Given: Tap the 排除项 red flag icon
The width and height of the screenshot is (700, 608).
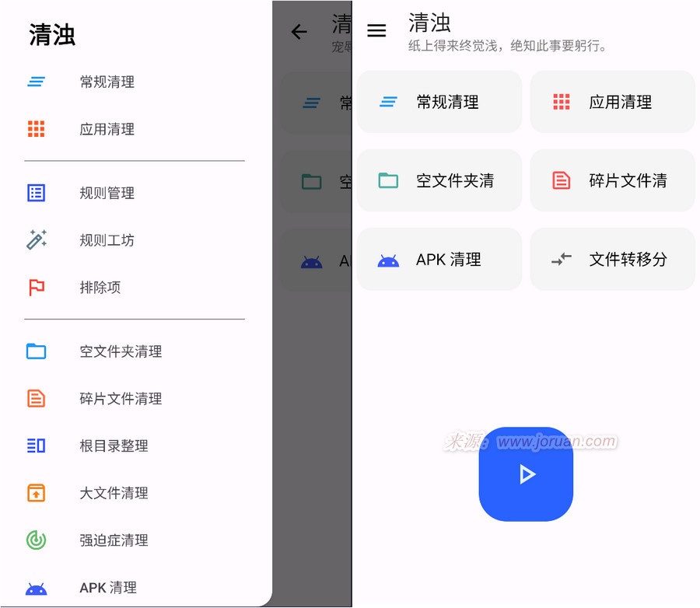Looking at the screenshot, I should tap(37, 288).
